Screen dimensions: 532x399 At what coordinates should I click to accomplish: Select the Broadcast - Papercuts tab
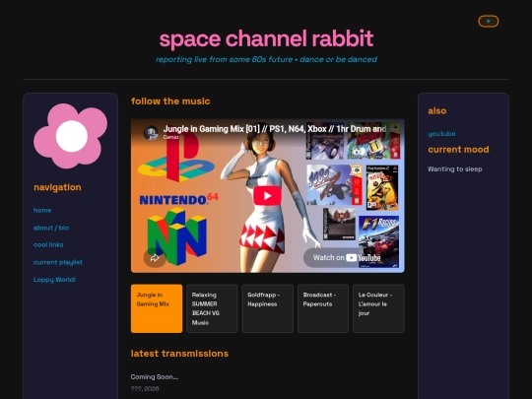[323, 308]
